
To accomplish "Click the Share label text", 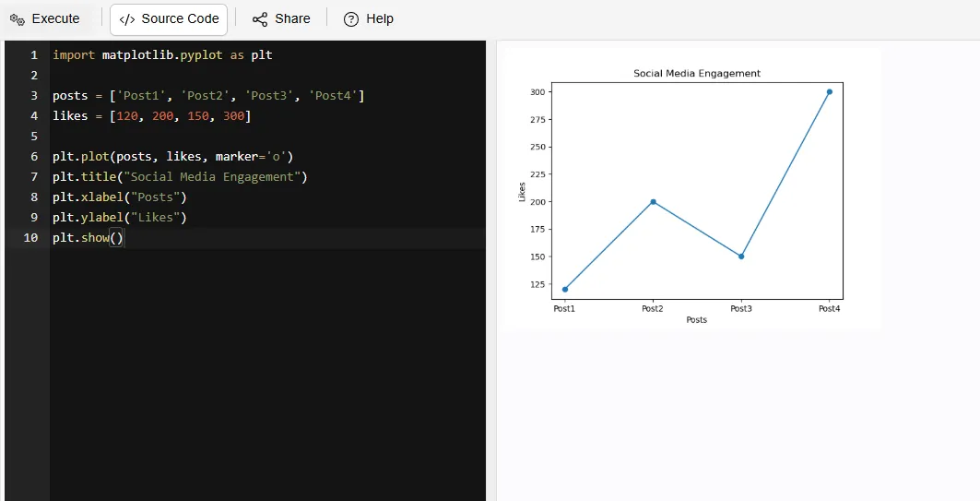I will [292, 18].
